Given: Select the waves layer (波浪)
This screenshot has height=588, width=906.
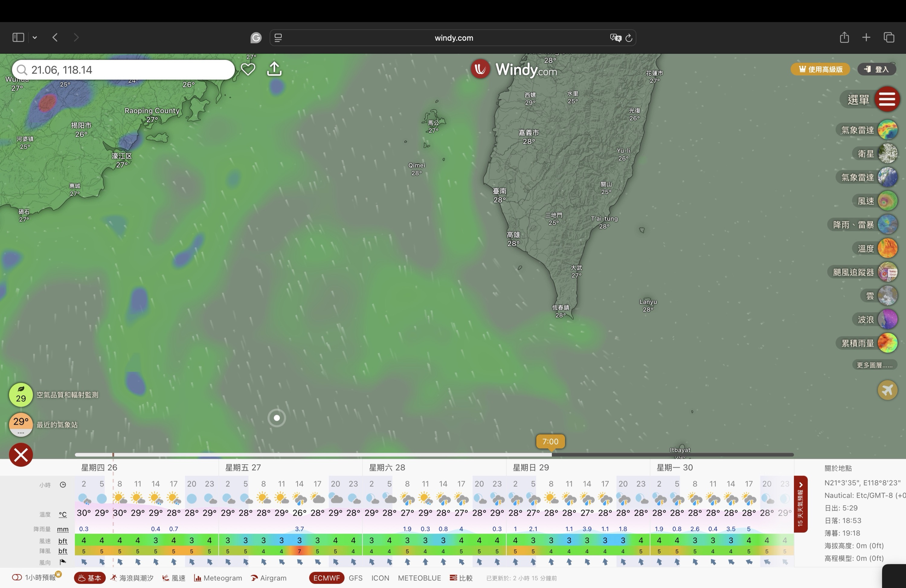Looking at the screenshot, I should (887, 319).
